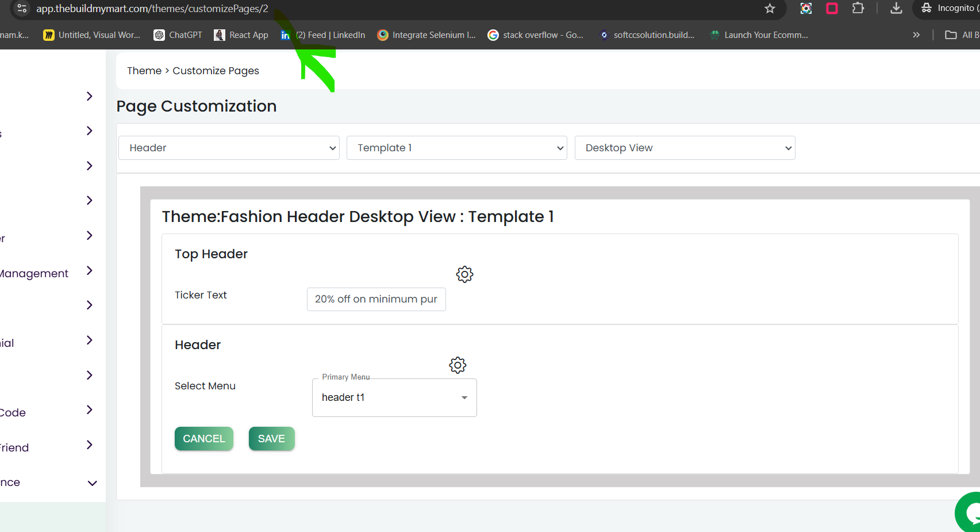Screen dimensions: 980x532
Task: Click the red square extension icon
Action: click(832, 8)
